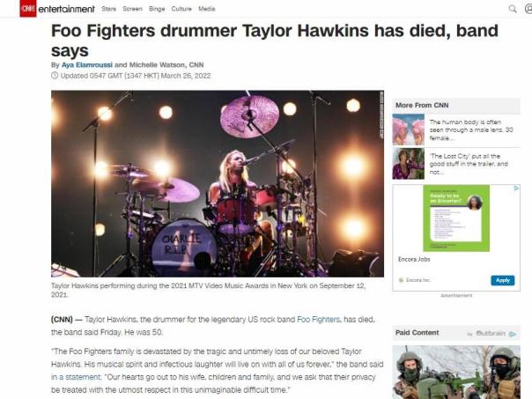Open the Stars section
This screenshot has width=532, height=399.
click(108, 9)
